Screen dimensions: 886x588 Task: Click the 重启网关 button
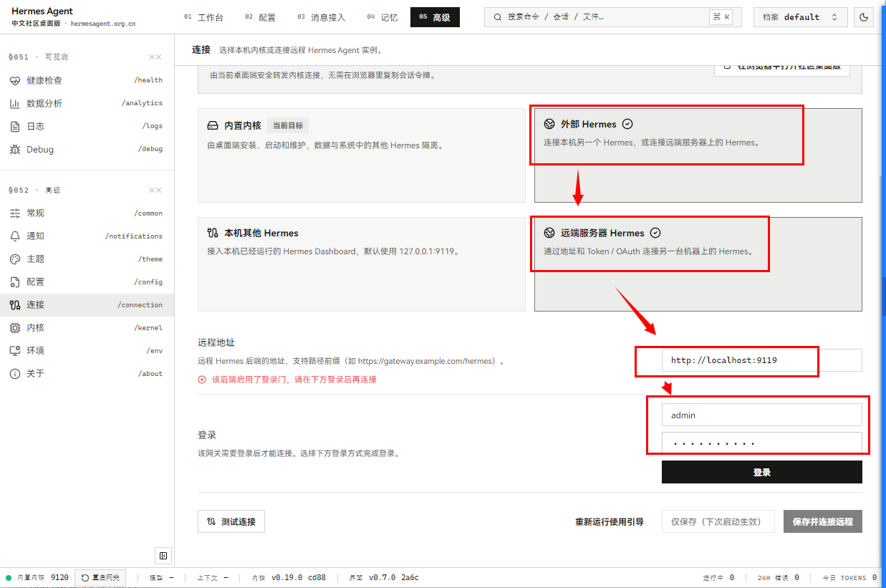click(100, 577)
